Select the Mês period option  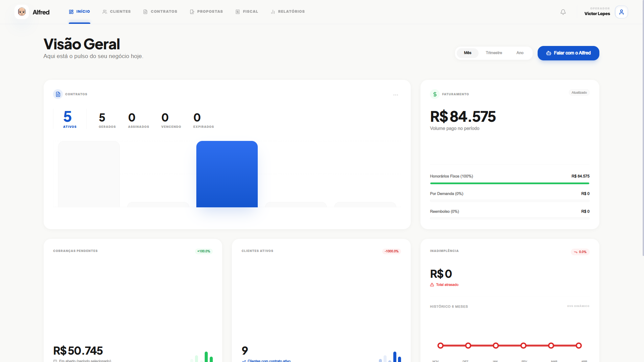(x=467, y=53)
